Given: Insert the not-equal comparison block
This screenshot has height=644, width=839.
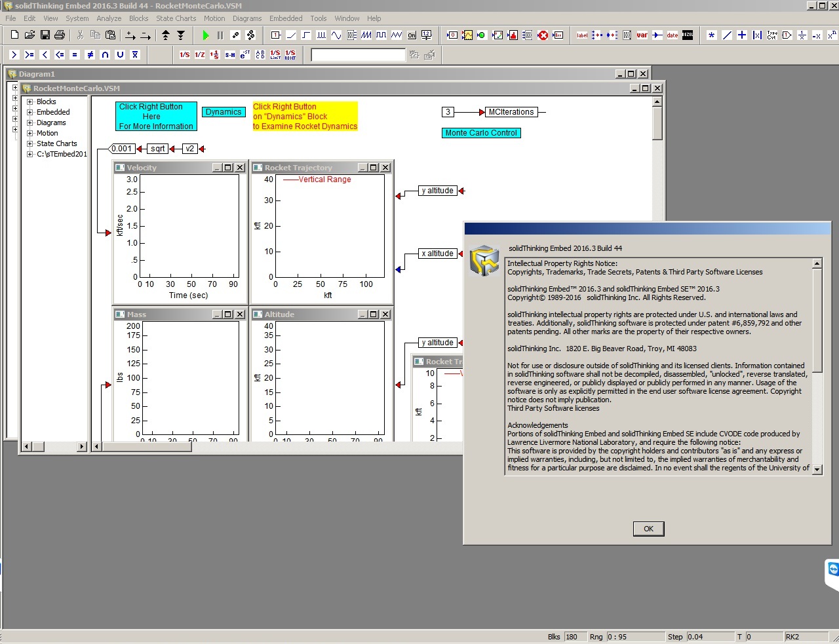Looking at the screenshot, I should (x=90, y=55).
